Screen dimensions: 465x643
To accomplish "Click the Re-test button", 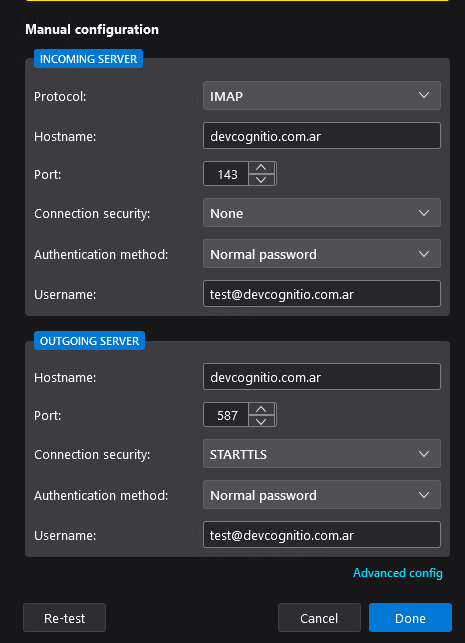I will click(x=64, y=618).
